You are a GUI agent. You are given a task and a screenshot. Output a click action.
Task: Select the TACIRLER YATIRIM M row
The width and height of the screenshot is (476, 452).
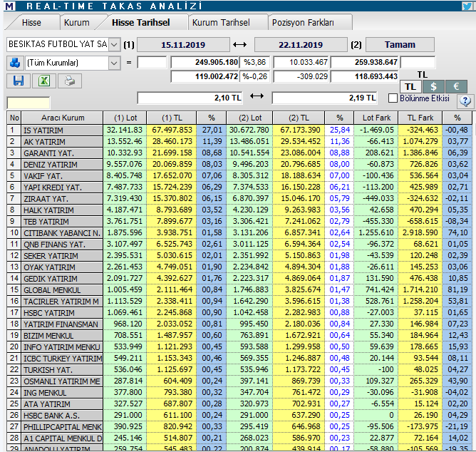pos(239,302)
